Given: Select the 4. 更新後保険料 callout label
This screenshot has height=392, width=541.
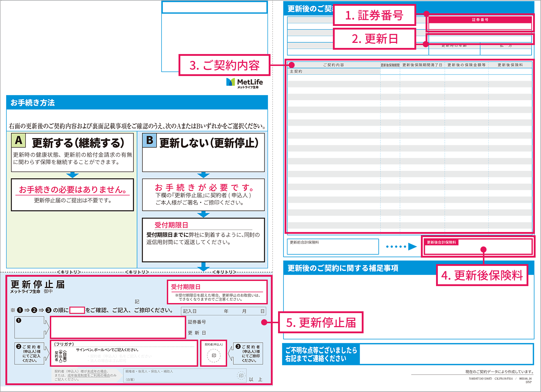Looking at the screenshot, I should 482,276.
